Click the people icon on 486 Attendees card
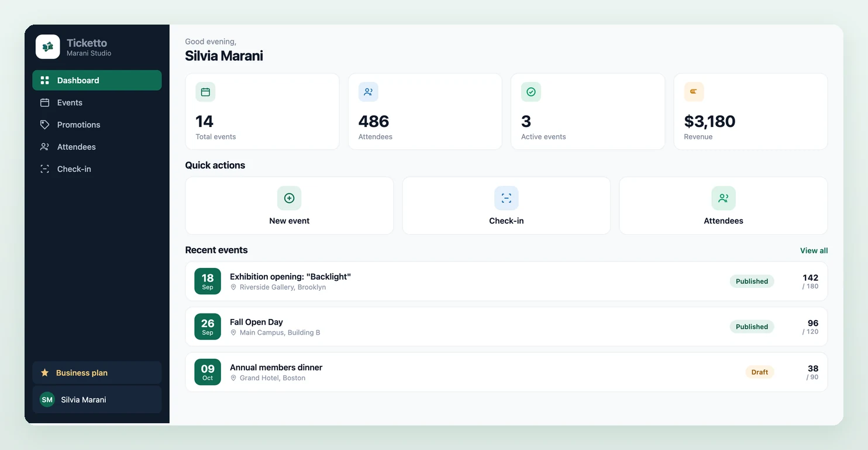Screen dimensions: 868x450 pyautogui.click(x=368, y=92)
